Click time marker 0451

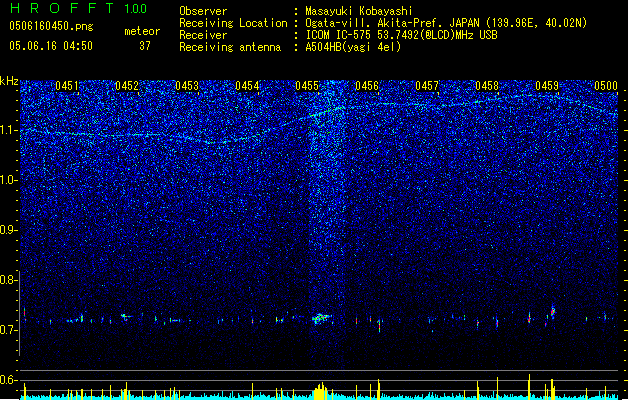67,86
